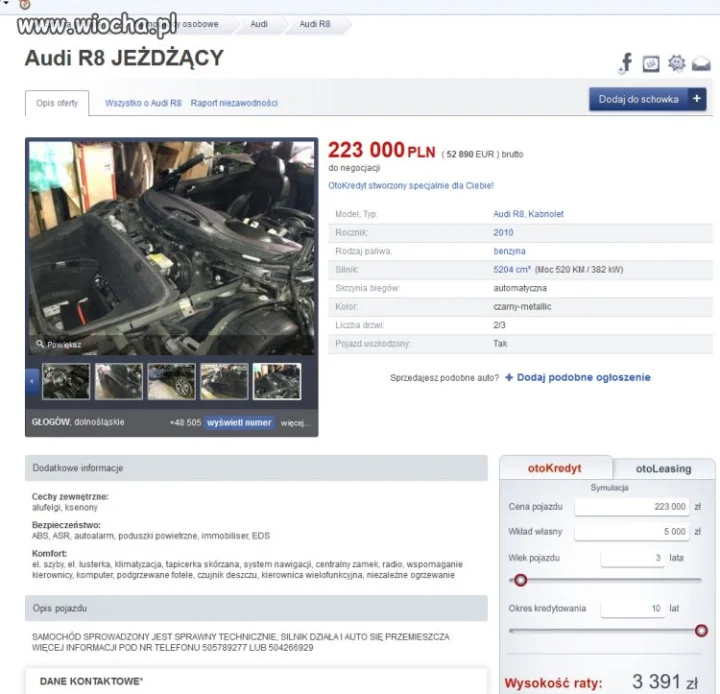Go to previous thumbnails with the left arrow

click(x=32, y=381)
